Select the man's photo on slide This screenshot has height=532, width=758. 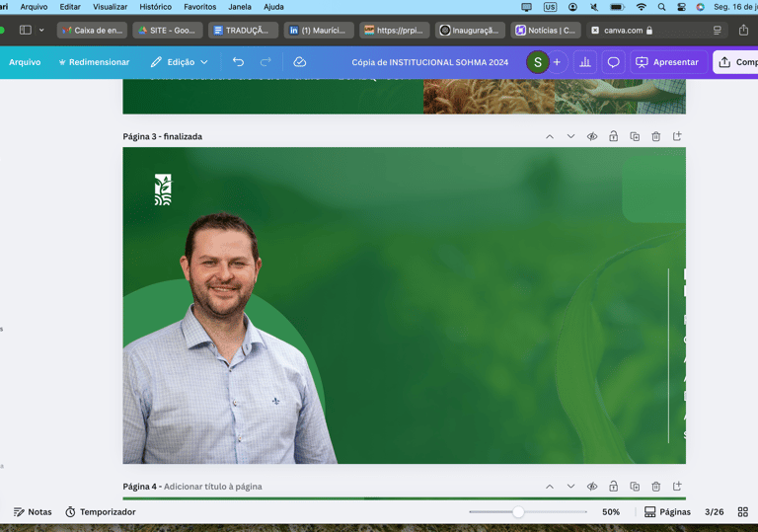coord(225,339)
